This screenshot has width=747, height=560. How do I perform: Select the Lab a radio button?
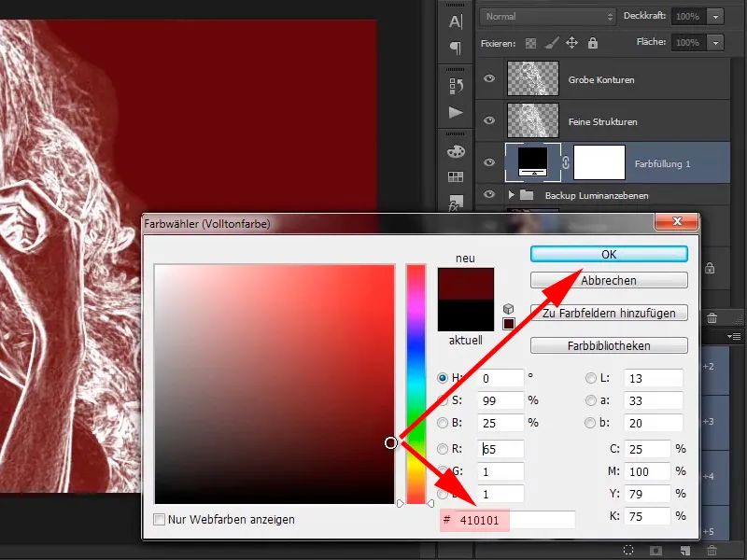(x=591, y=400)
